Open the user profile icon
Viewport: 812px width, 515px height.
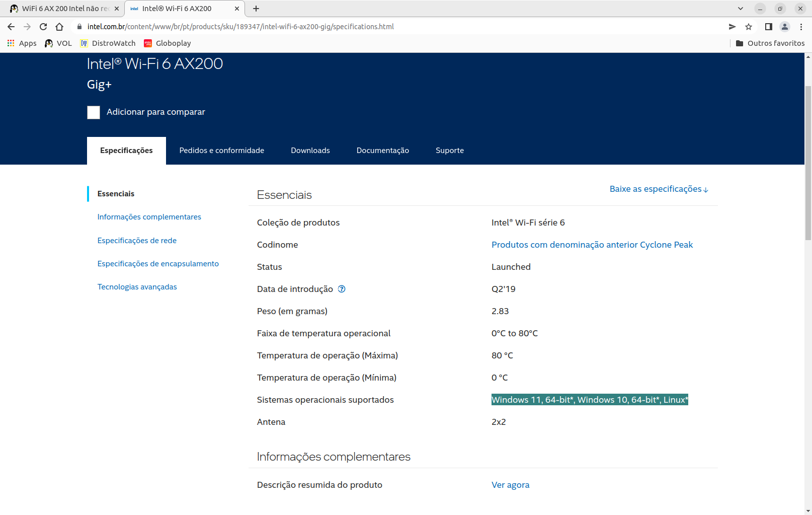coord(784,27)
